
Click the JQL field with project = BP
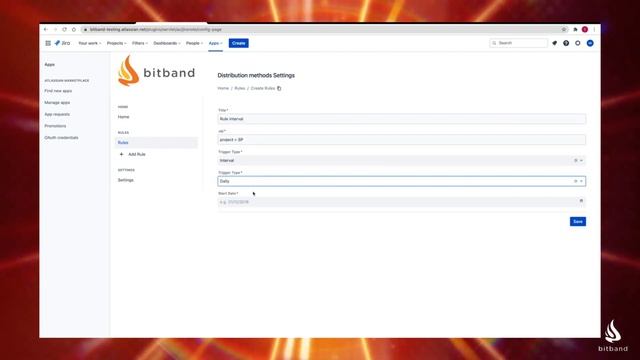[402, 140]
